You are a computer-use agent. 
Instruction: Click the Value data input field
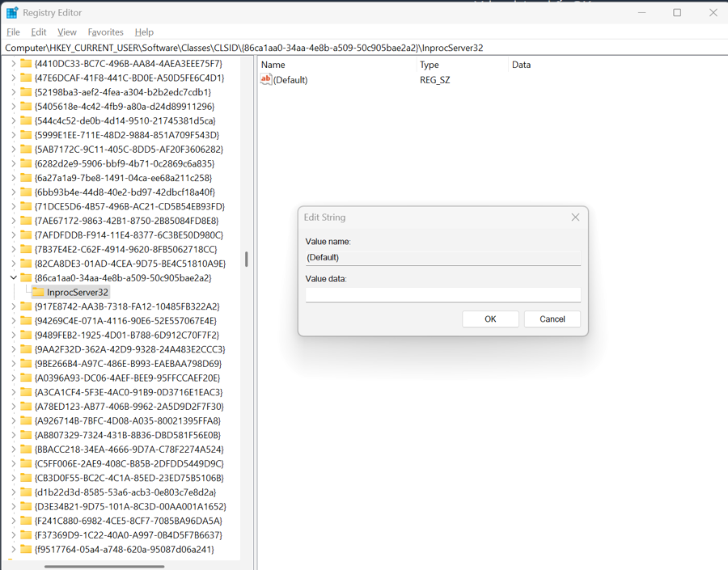(x=443, y=295)
